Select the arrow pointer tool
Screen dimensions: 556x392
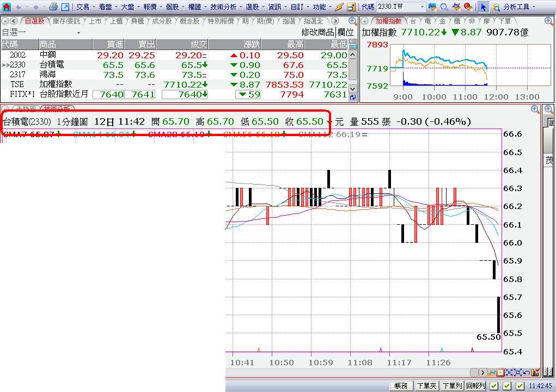click(x=482, y=7)
